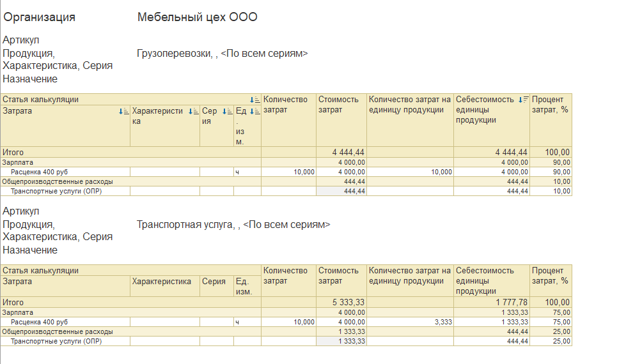Click 10,00 percent in Грузоперевозки Транспортные услуги row
Image resolution: width=626 pixels, height=364 pixels.
click(561, 191)
